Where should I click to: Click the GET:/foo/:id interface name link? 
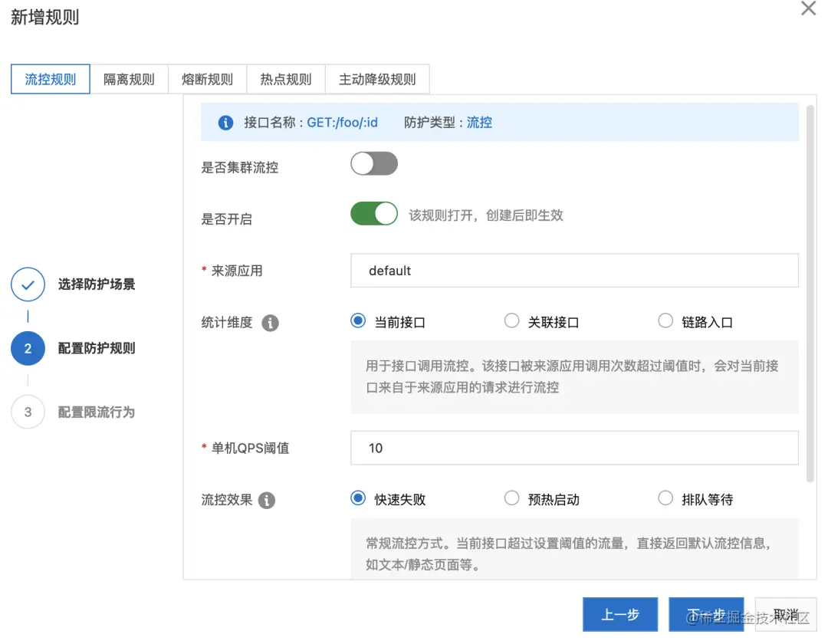(x=342, y=123)
